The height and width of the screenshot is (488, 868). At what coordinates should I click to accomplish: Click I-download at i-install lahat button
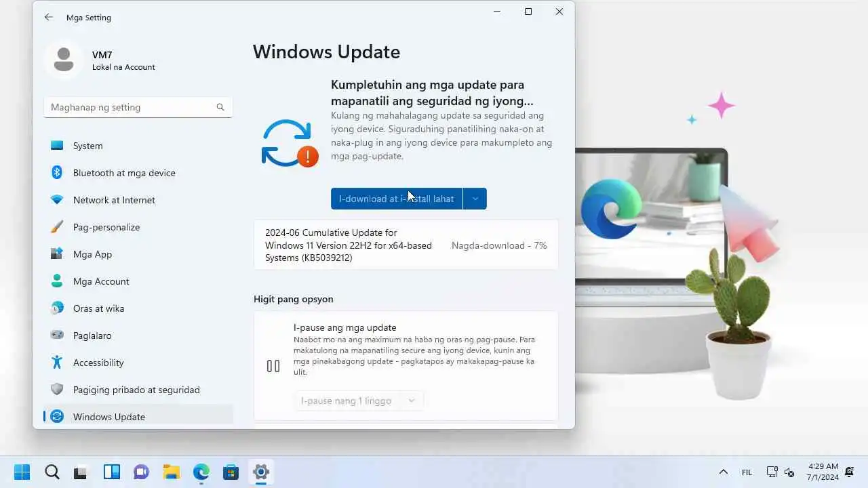pos(397,199)
